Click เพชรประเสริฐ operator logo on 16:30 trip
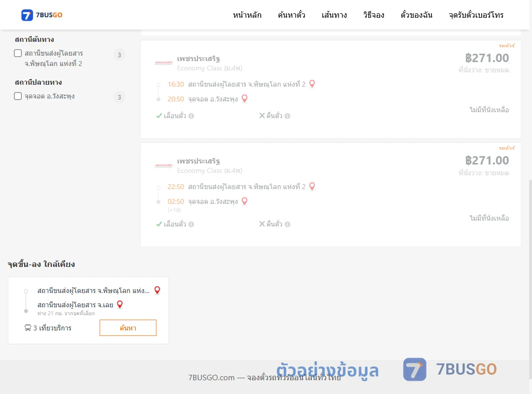532x394 pixels. (x=164, y=63)
